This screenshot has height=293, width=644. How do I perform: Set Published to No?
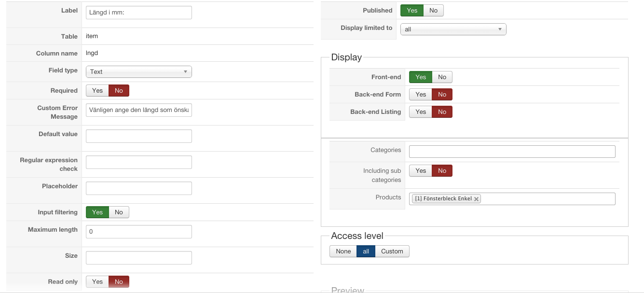click(433, 11)
